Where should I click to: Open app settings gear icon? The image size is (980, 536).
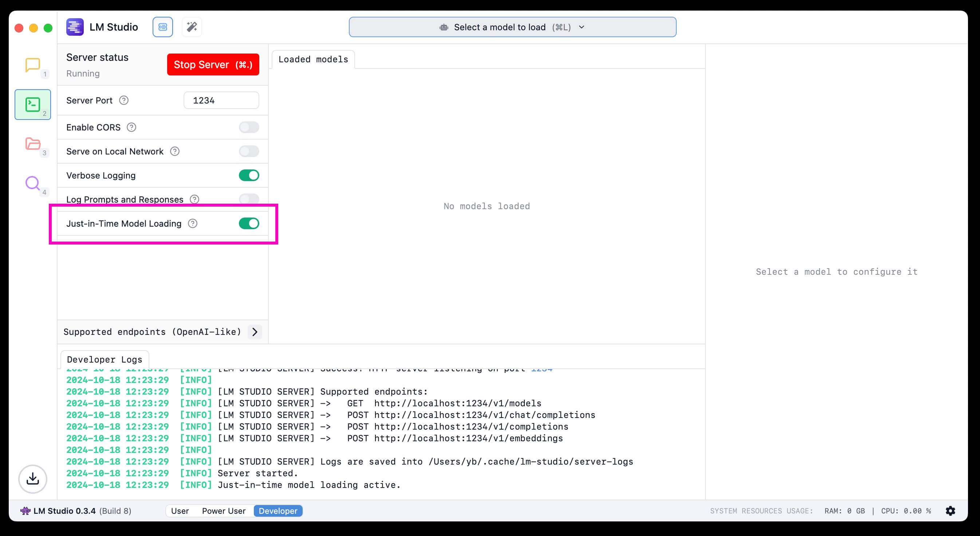point(951,511)
